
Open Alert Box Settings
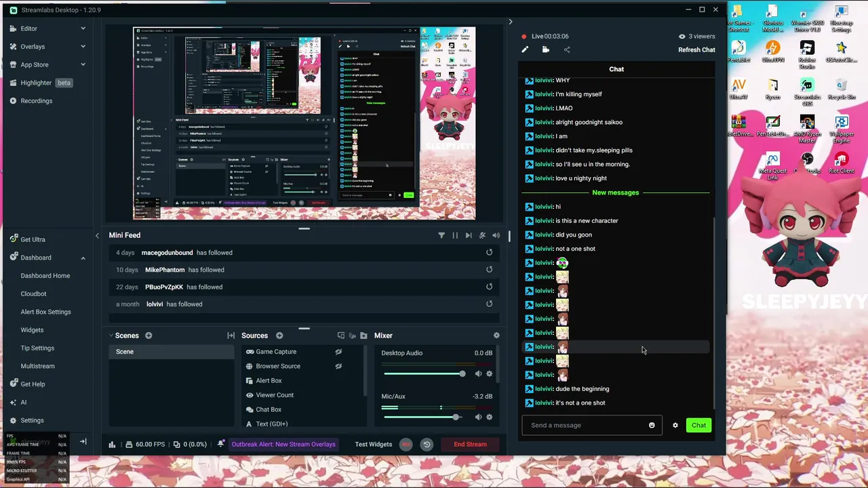(x=45, y=312)
